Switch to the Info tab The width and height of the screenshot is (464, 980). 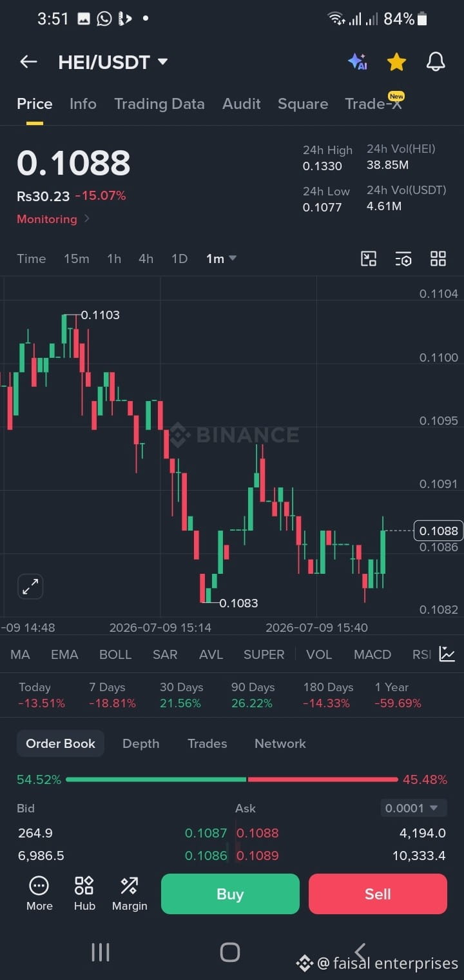tap(83, 104)
